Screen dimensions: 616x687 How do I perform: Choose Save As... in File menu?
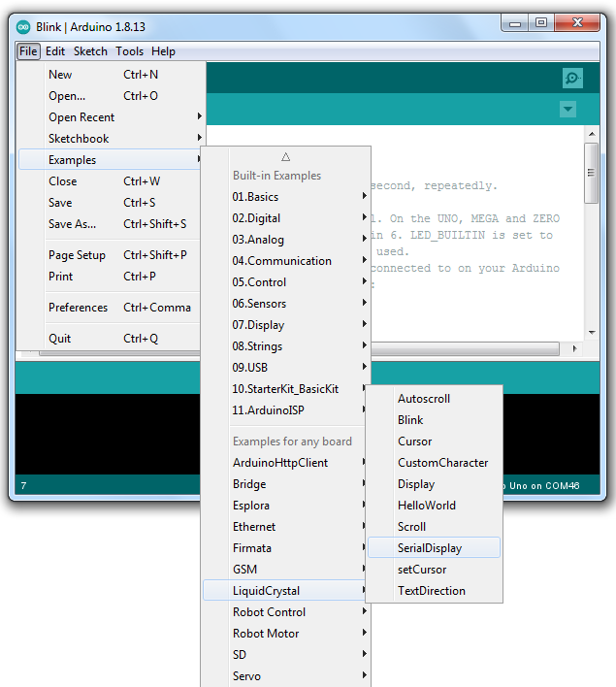pos(110,224)
